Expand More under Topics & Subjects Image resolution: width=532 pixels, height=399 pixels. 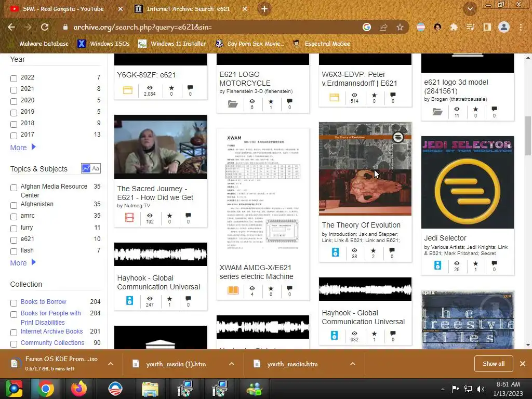point(23,263)
